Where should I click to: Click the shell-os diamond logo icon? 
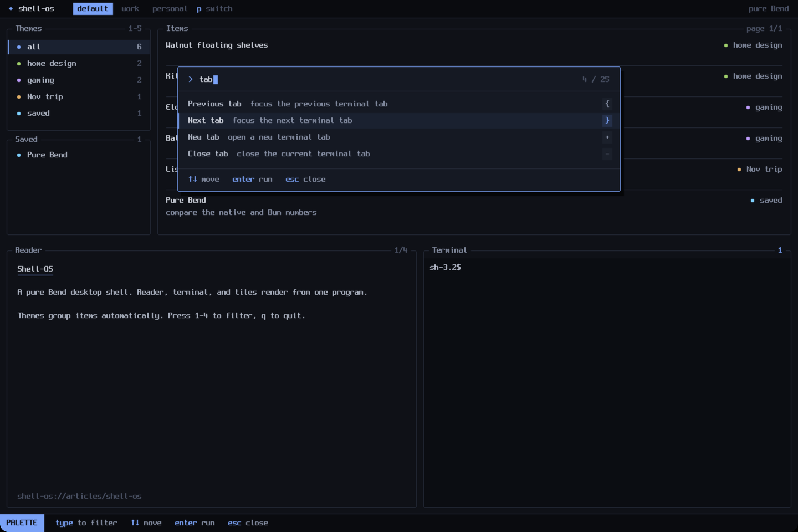coord(11,8)
